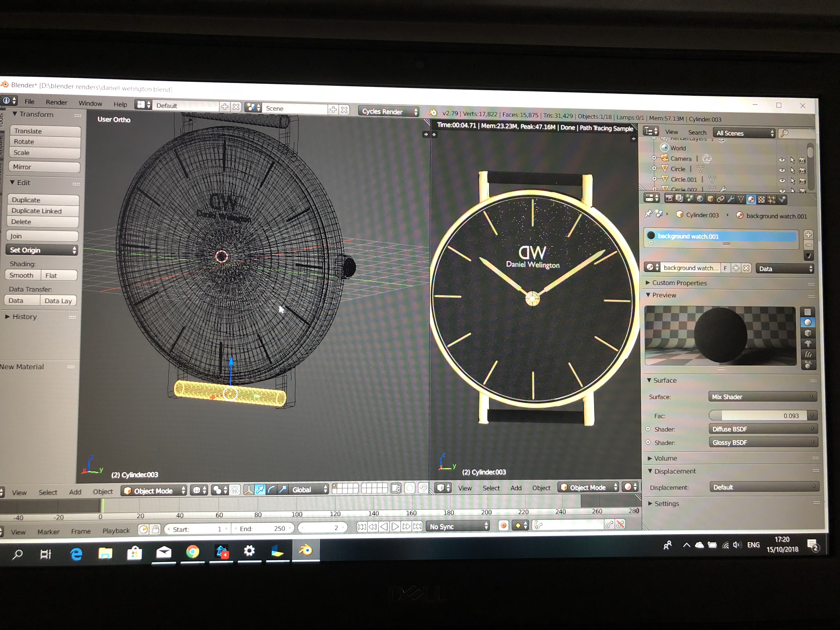The image size is (840, 630).
Task: Enable the rotate manipulator arc icon
Action: 271,490
